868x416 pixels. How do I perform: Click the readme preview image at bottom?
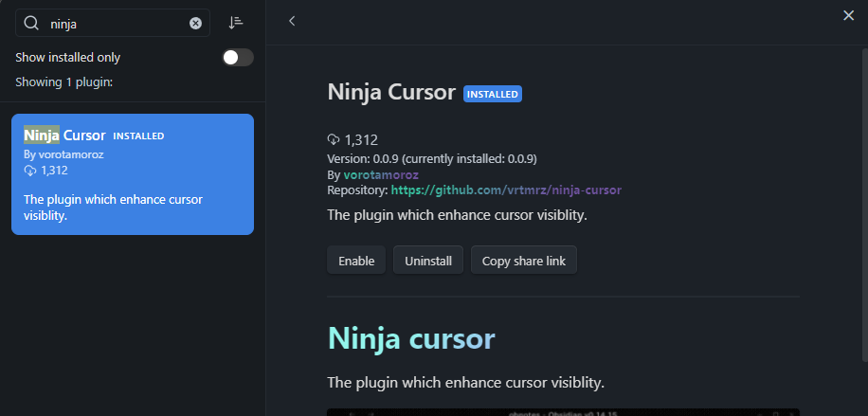pyautogui.click(x=563, y=411)
